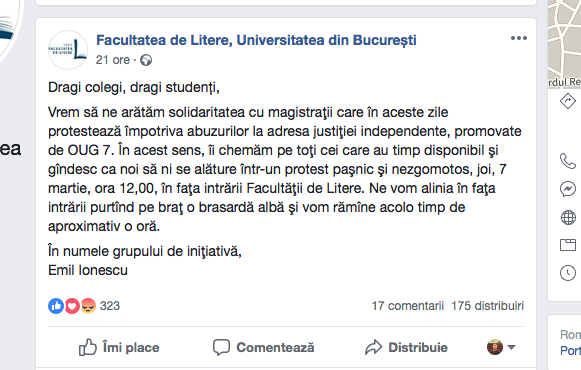Click the public globe audience icon
This screenshot has width=581, height=370.
click(x=146, y=60)
